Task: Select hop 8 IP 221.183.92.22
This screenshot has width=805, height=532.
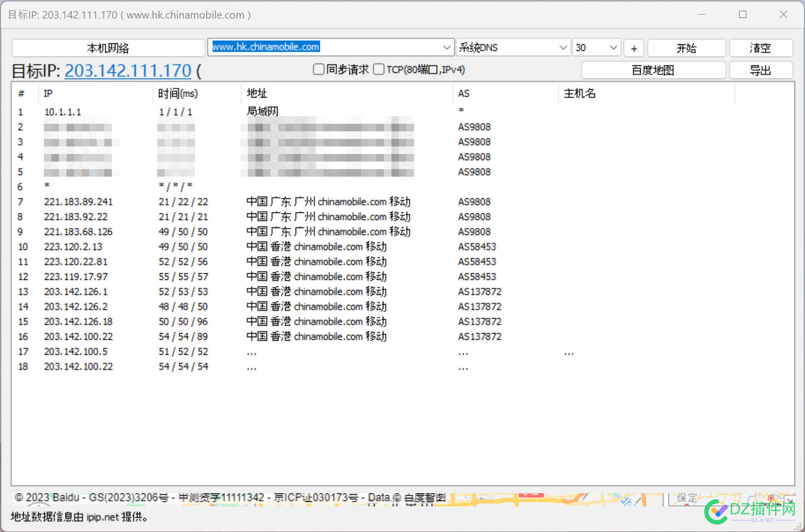Action: 76,217
